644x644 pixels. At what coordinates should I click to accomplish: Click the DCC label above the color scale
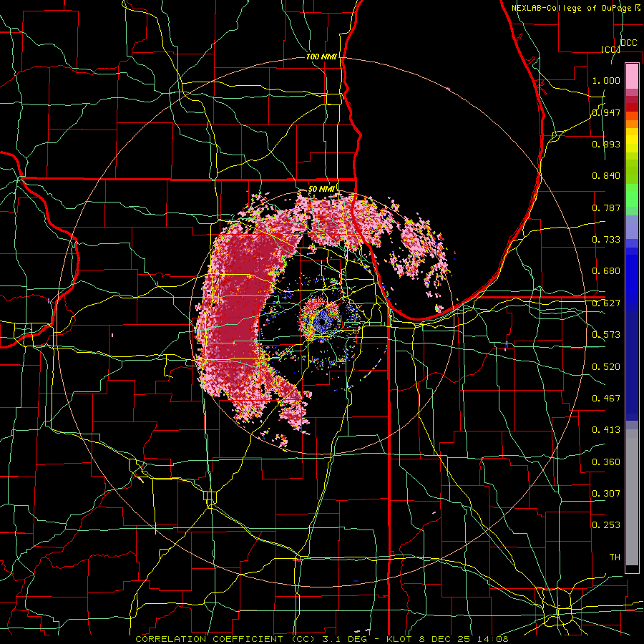629,43
